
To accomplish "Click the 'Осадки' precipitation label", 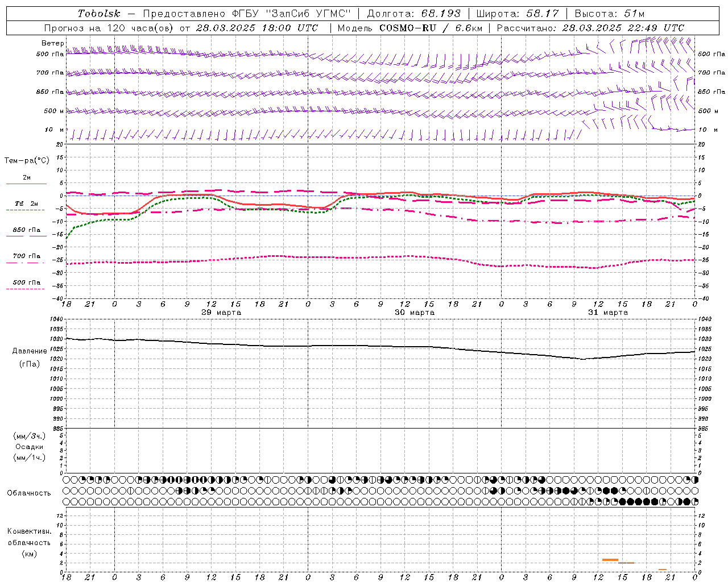I will point(30,447).
